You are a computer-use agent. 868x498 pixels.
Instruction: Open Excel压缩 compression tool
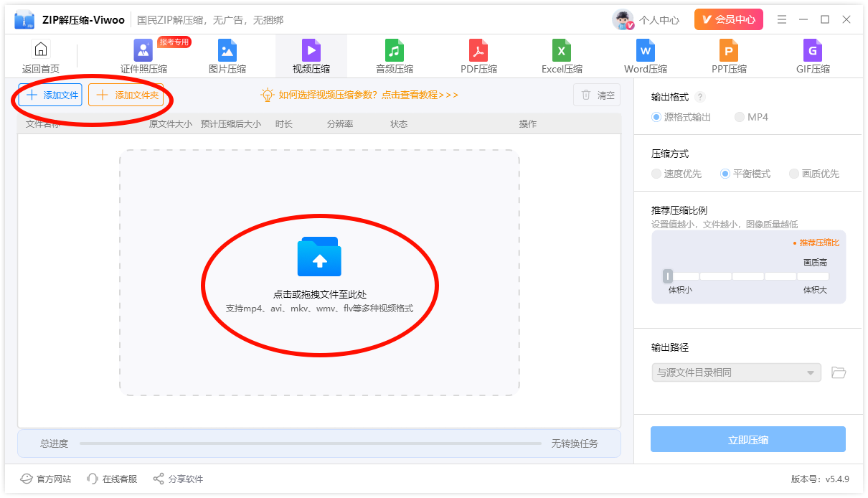tap(562, 57)
